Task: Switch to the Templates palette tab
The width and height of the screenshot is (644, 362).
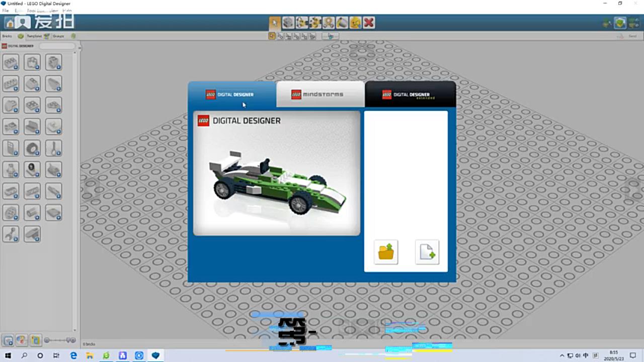Action: (x=38, y=36)
